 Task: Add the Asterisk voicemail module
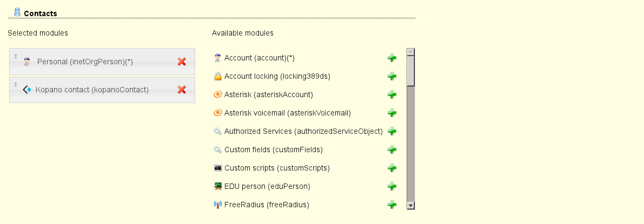point(392,113)
